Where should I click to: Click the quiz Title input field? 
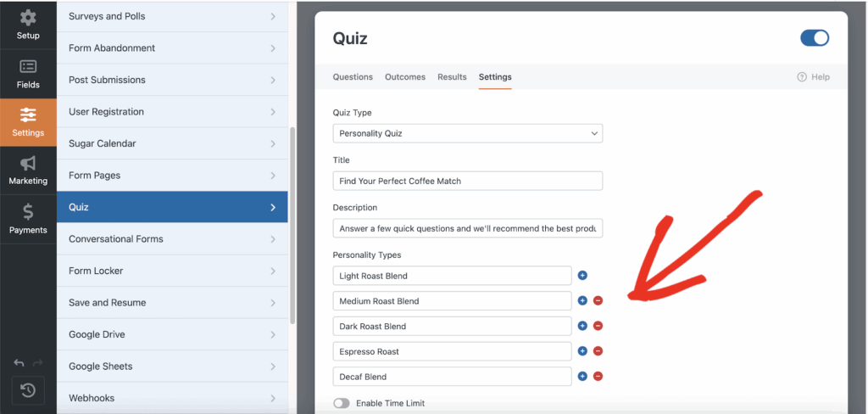[467, 181]
